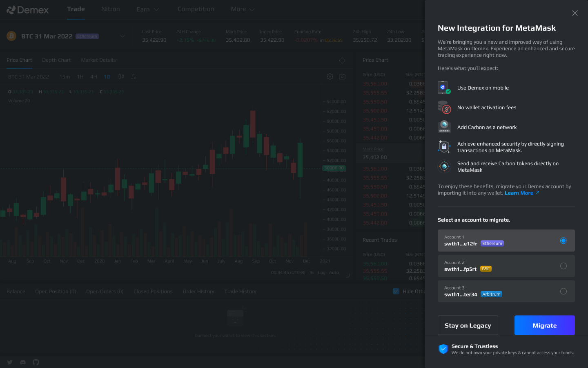Select Account 1 Ethereum radio button
Image resolution: width=588 pixels, height=368 pixels.
tap(563, 240)
